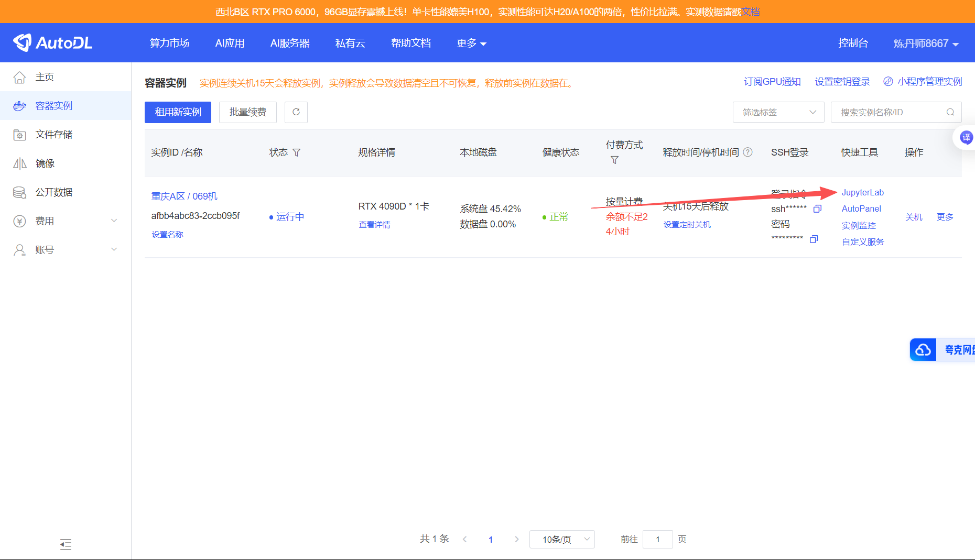Image resolution: width=975 pixels, height=560 pixels.
Task: Open the 10条/页 page size dropdown
Action: click(561, 539)
